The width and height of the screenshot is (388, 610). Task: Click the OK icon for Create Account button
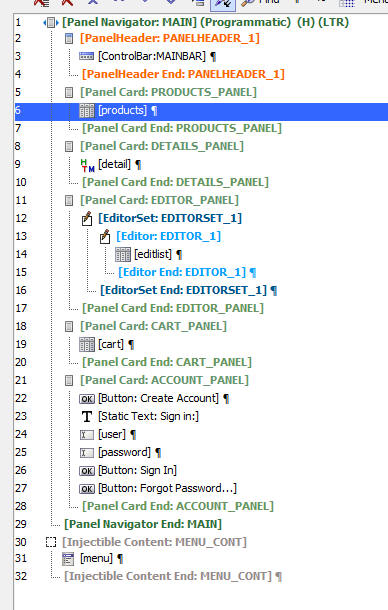[87, 399]
